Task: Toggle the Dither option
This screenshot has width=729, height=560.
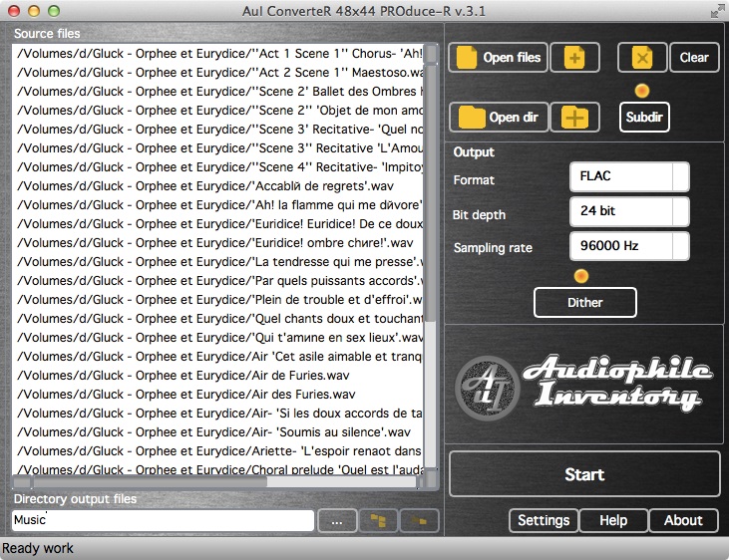Action: tap(584, 303)
